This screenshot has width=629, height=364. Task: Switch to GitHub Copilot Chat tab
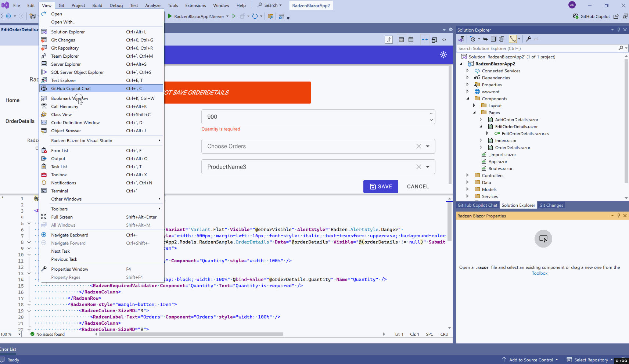pyautogui.click(x=477, y=205)
